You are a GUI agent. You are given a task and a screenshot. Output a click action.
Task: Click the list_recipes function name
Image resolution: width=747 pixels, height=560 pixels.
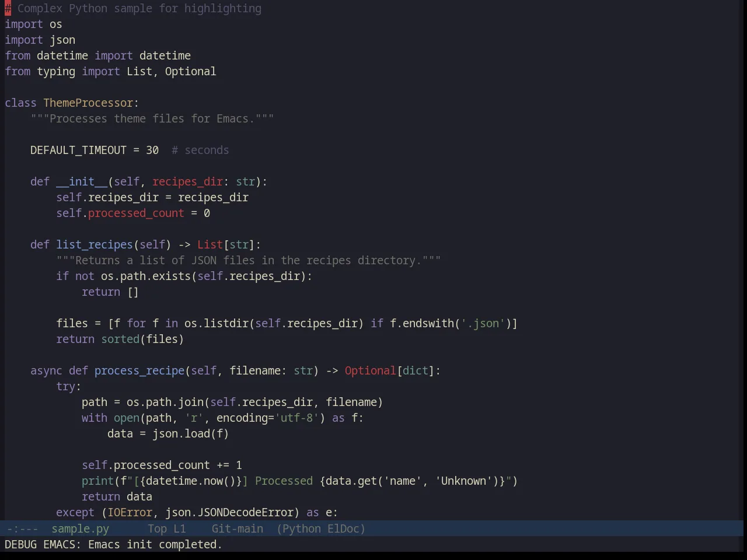point(95,244)
